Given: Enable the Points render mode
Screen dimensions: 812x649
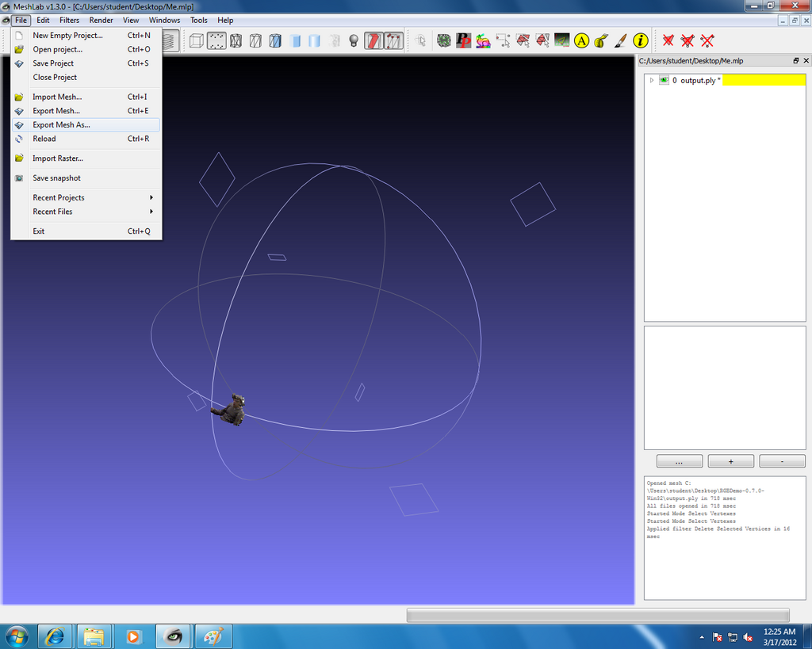Looking at the screenshot, I should tap(216, 41).
